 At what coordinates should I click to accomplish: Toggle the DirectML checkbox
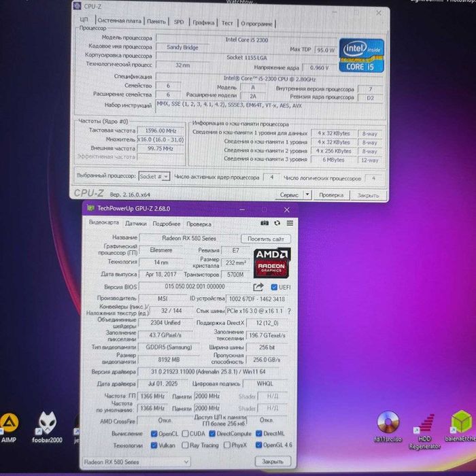click(258, 434)
